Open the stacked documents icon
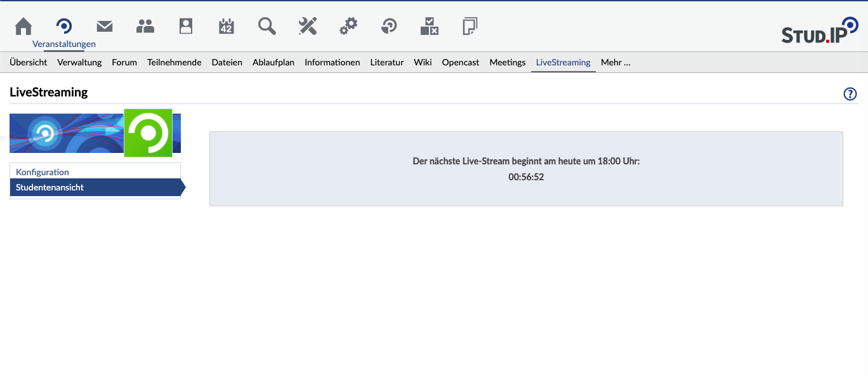This screenshot has height=377, width=868. [x=470, y=26]
